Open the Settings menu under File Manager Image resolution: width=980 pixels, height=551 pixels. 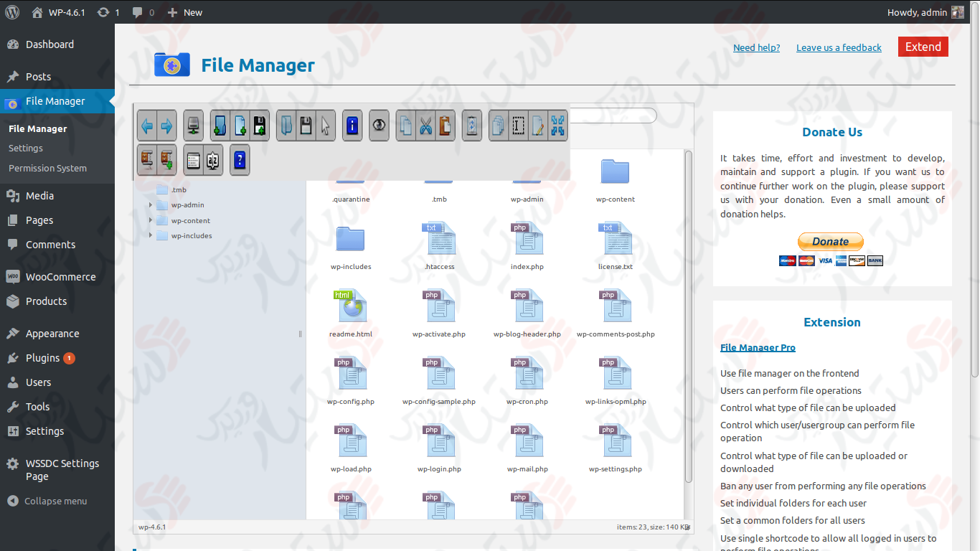[25, 148]
